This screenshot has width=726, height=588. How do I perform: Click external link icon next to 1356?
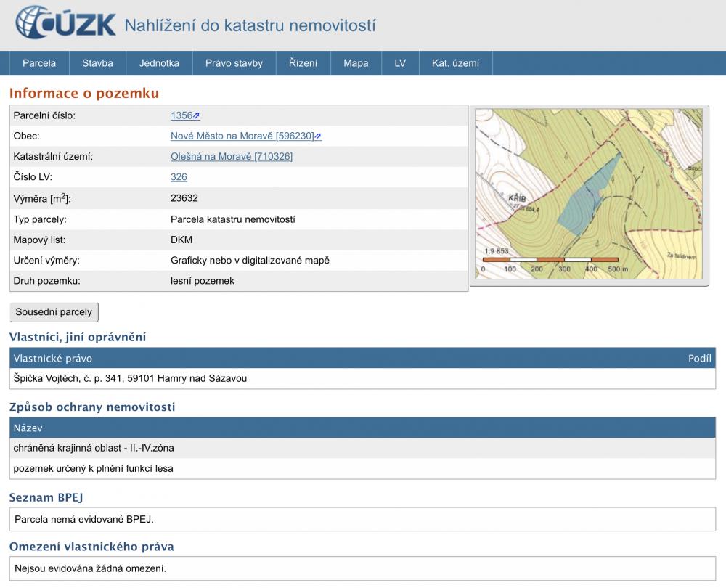[x=196, y=116]
